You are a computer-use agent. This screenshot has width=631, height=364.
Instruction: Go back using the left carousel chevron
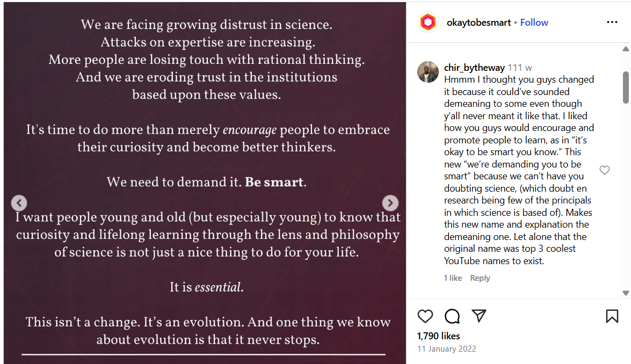click(x=19, y=203)
